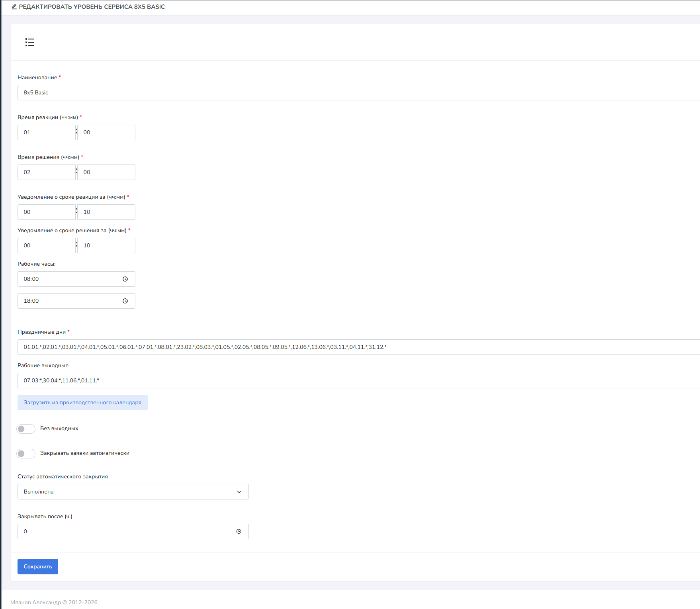The width and height of the screenshot is (700, 609).
Task: Expand the 'Выполнена' dropdown chevron
Action: coord(239,492)
